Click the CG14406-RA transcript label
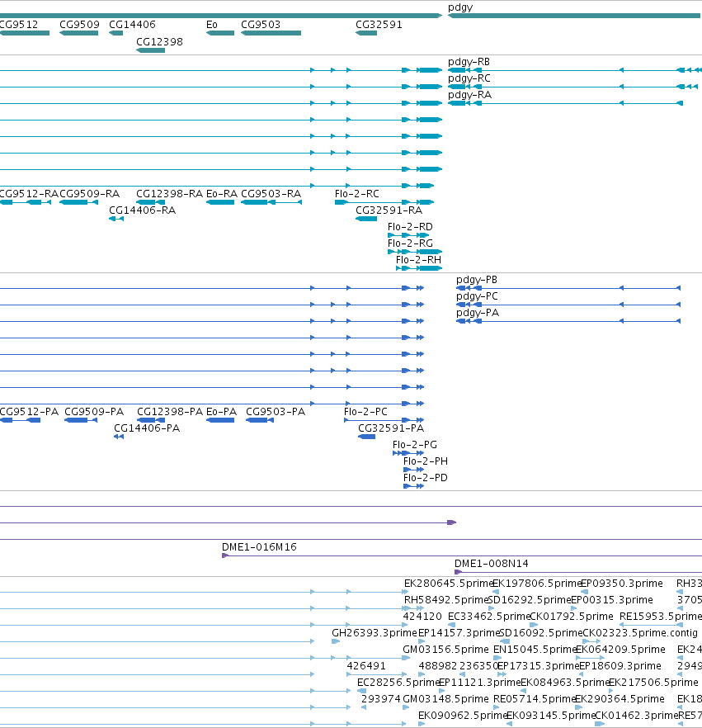Viewport: 702px width, 728px height. point(143,210)
